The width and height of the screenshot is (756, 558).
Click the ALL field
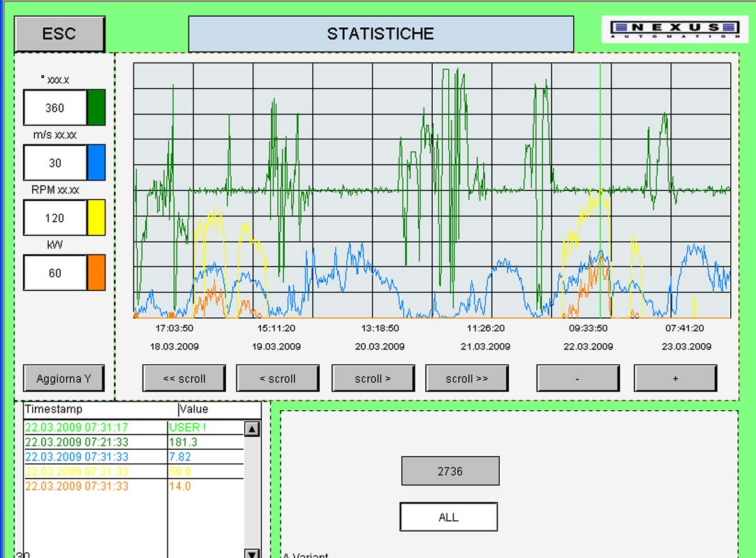[x=448, y=517]
